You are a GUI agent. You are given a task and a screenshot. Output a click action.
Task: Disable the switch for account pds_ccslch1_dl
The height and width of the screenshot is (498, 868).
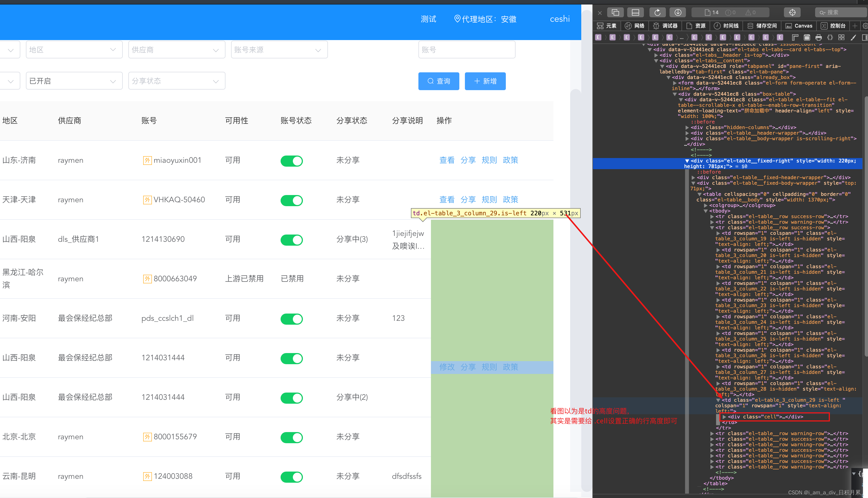click(x=291, y=319)
